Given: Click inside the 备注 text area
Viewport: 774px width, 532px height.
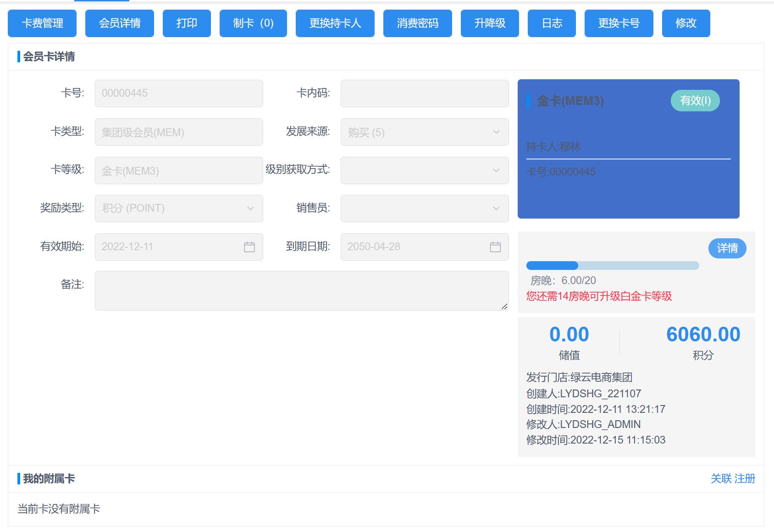Looking at the screenshot, I should pos(301,291).
